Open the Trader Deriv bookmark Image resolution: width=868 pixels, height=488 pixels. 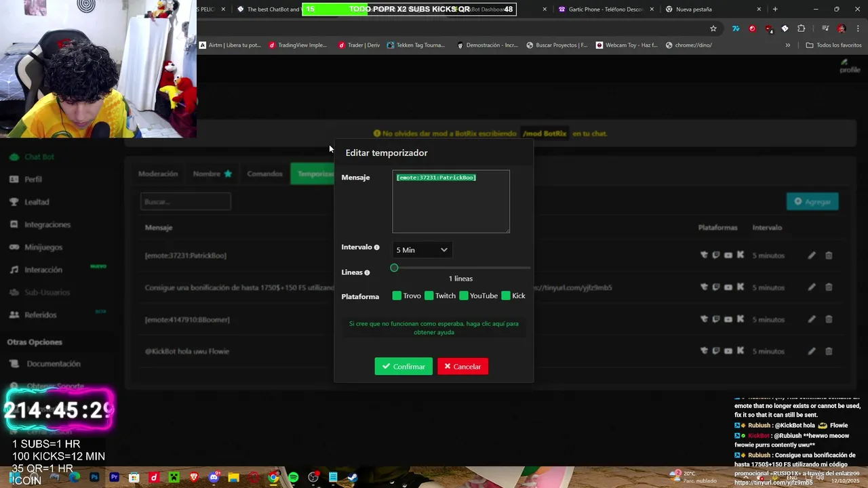click(359, 45)
